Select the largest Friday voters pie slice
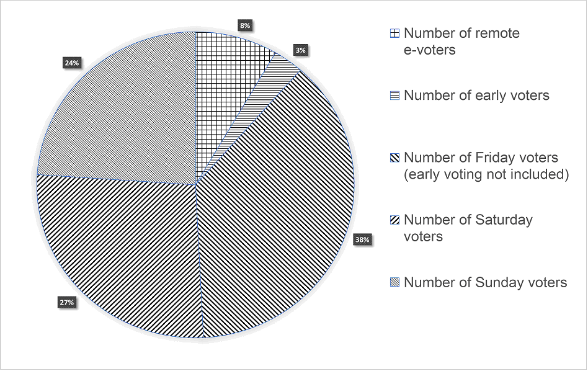The width and height of the screenshot is (588, 384). 279,199
